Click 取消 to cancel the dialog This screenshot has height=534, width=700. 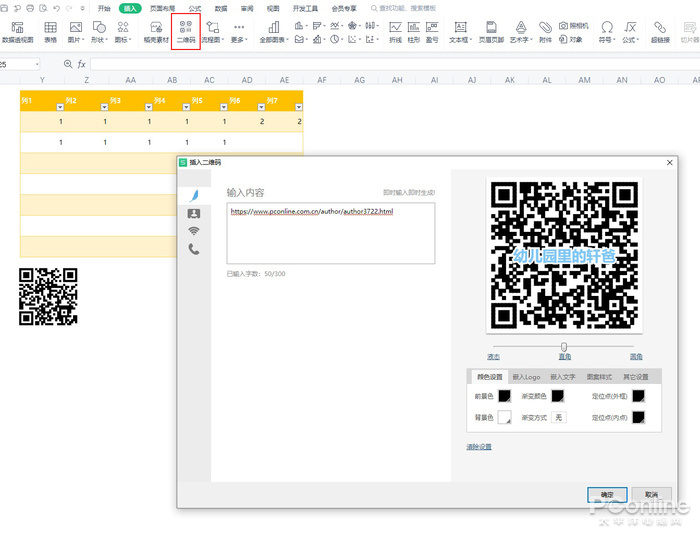point(651,495)
